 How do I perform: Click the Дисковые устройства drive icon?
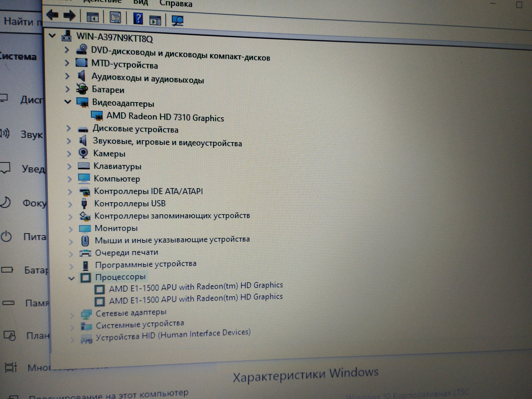point(83,129)
